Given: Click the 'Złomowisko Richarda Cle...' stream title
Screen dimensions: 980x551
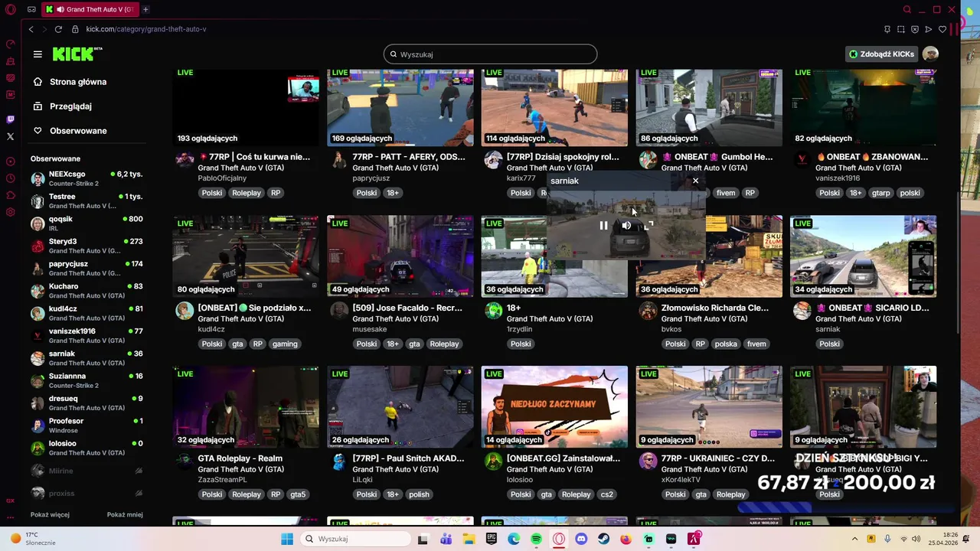Looking at the screenshot, I should [715, 308].
